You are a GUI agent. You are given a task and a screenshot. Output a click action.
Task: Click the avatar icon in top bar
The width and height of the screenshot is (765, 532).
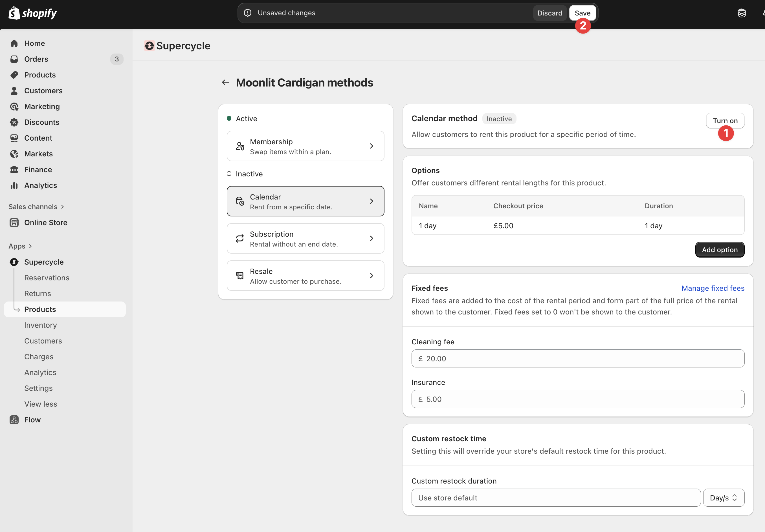(741, 13)
